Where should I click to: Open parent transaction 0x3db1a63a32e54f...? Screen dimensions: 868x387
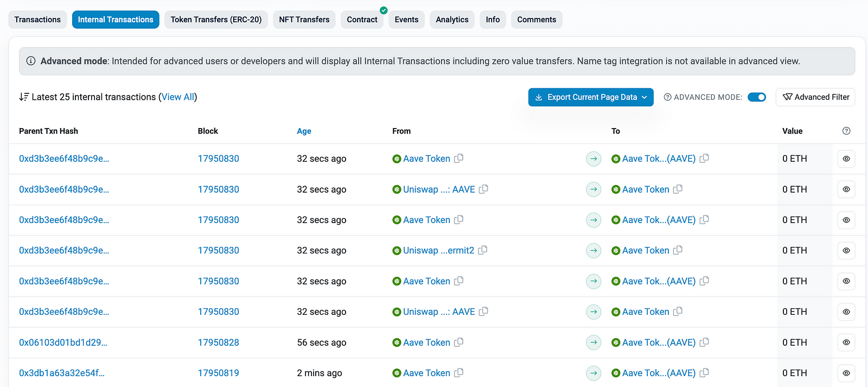[62, 373]
